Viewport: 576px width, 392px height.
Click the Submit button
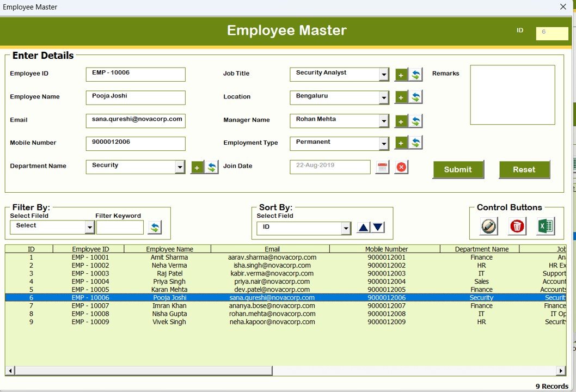(x=458, y=169)
